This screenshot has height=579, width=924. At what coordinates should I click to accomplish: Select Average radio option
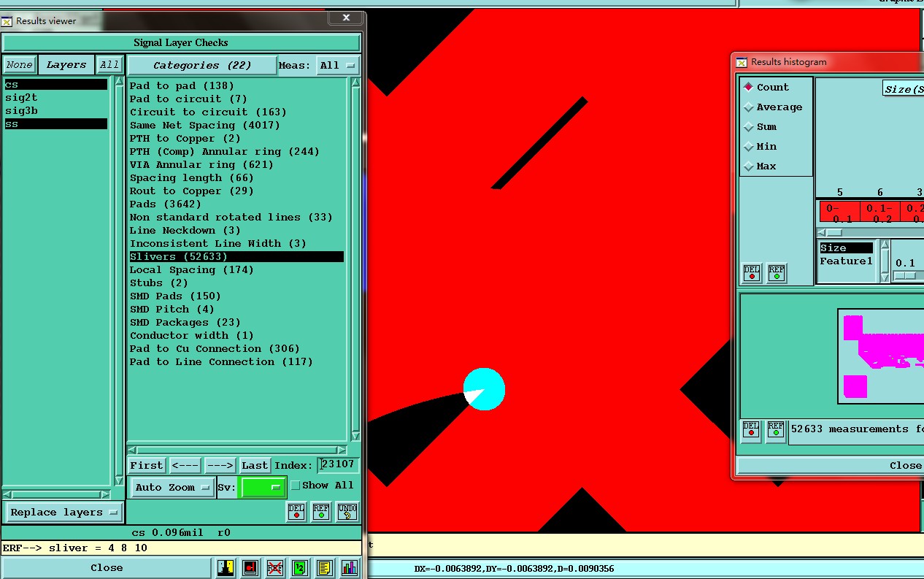773,107
